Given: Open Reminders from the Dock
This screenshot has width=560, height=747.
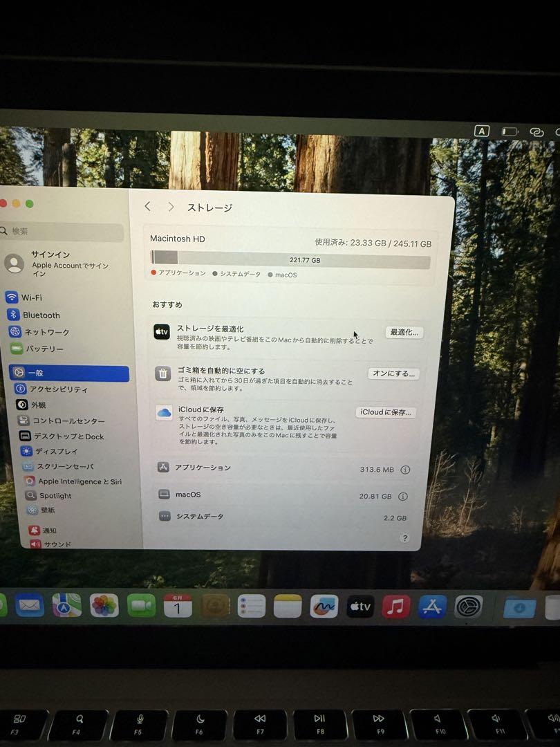Looking at the screenshot, I should (252, 607).
